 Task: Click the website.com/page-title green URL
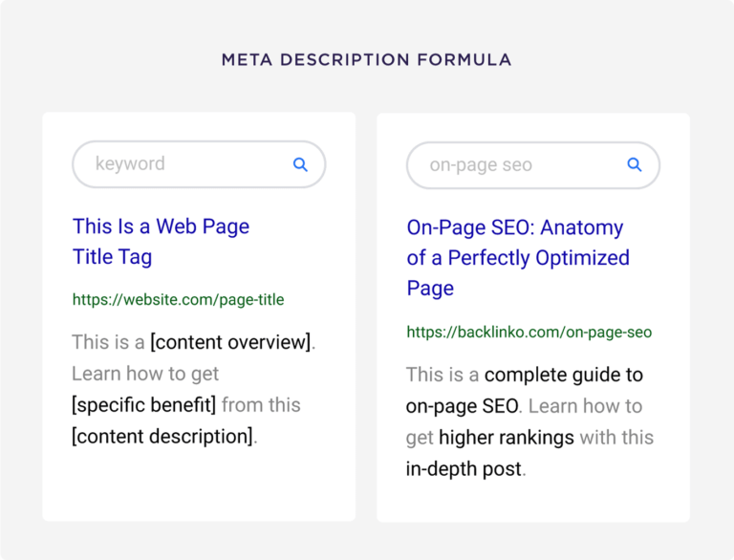(178, 299)
